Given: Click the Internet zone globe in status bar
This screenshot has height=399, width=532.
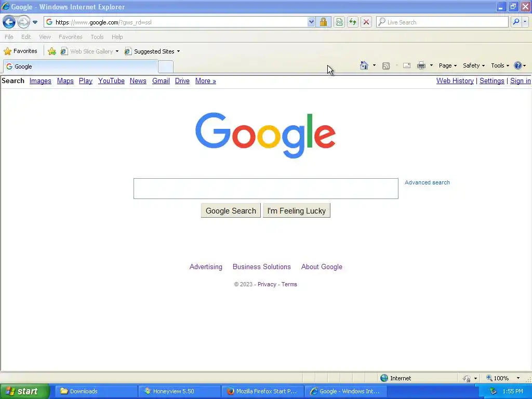Looking at the screenshot, I should click(384, 378).
